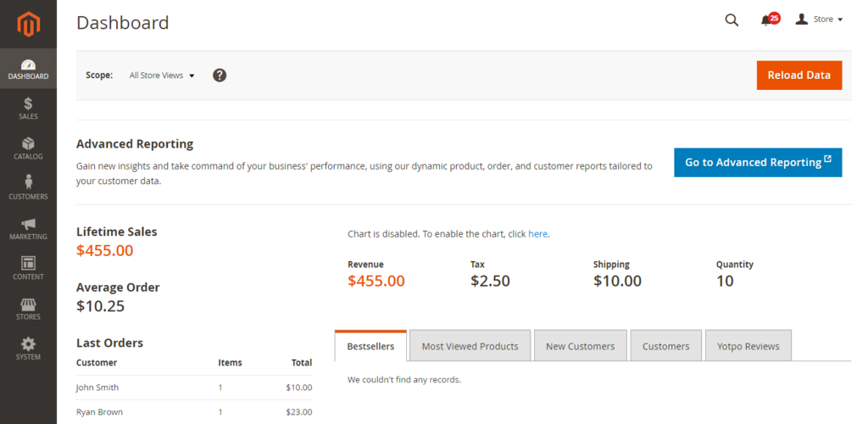Open the Catalog box icon
The height and width of the screenshot is (424, 868).
[x=28, y=144]
